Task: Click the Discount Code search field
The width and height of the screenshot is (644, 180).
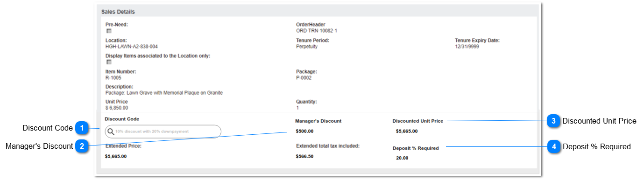Action: [163, 132]
